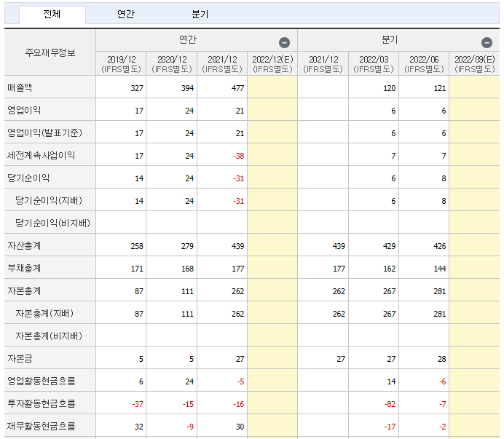Click the 투자활동현금흐름 value -15
Screen dimensions: 504x439
tap(188, 404)
